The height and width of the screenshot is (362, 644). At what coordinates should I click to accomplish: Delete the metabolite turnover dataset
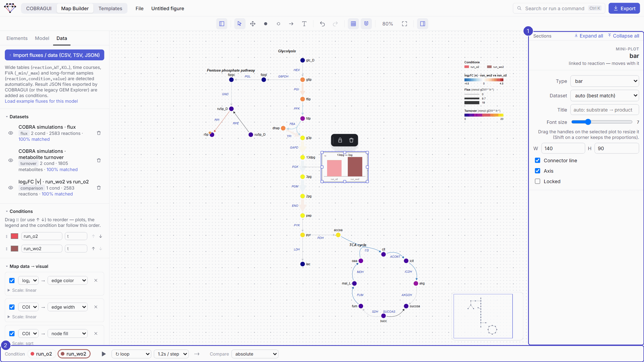tap(99, 160)
